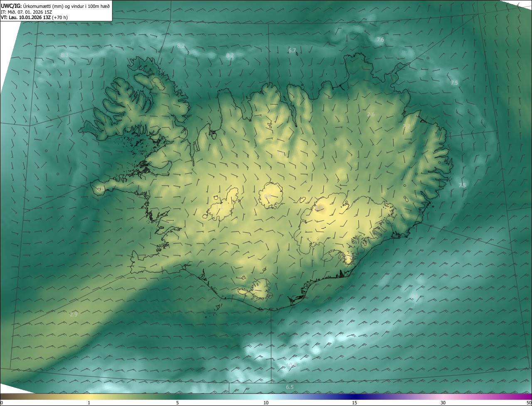This screenshot has width=532, height=406.
Task: Pick the dark navy color at legend value 15
Action: [x=355, y=396]
